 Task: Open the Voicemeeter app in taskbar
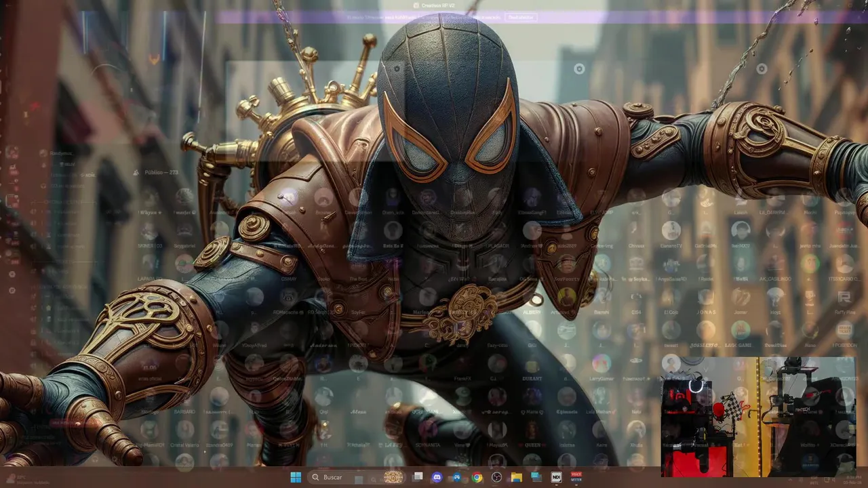(x=576, y=477)
